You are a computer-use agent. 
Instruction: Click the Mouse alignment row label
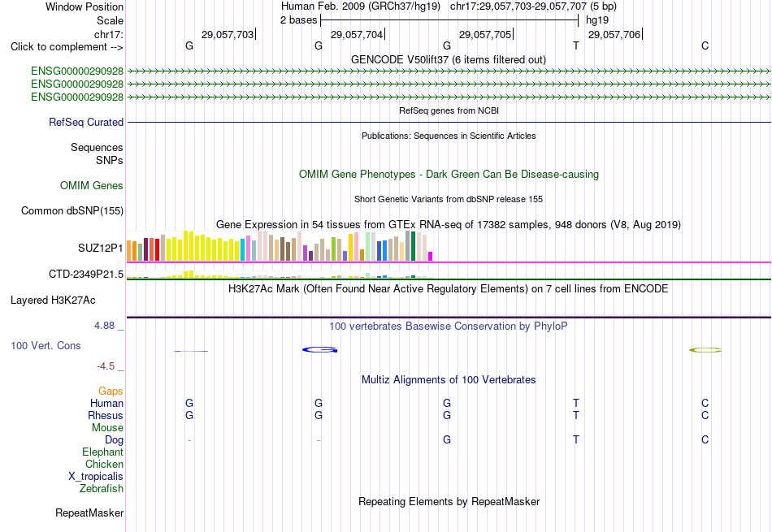pyautogui.click(x=107, y=428)
